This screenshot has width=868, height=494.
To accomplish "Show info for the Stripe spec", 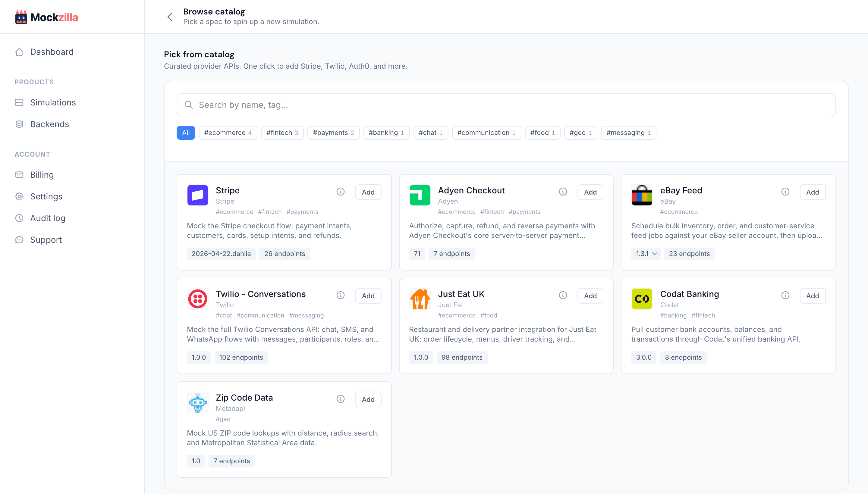I will point(341,192).
